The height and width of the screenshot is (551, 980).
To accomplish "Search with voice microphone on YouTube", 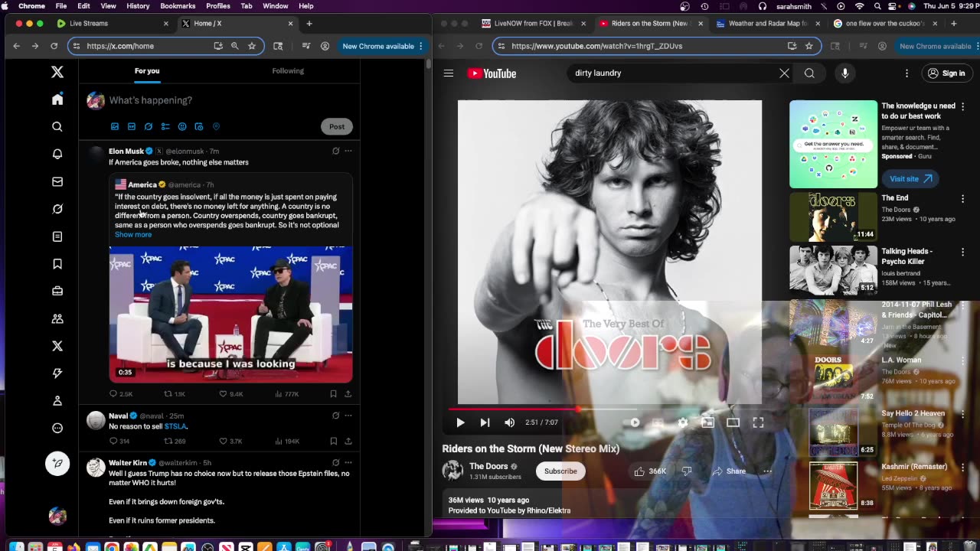I will point(845,73).
